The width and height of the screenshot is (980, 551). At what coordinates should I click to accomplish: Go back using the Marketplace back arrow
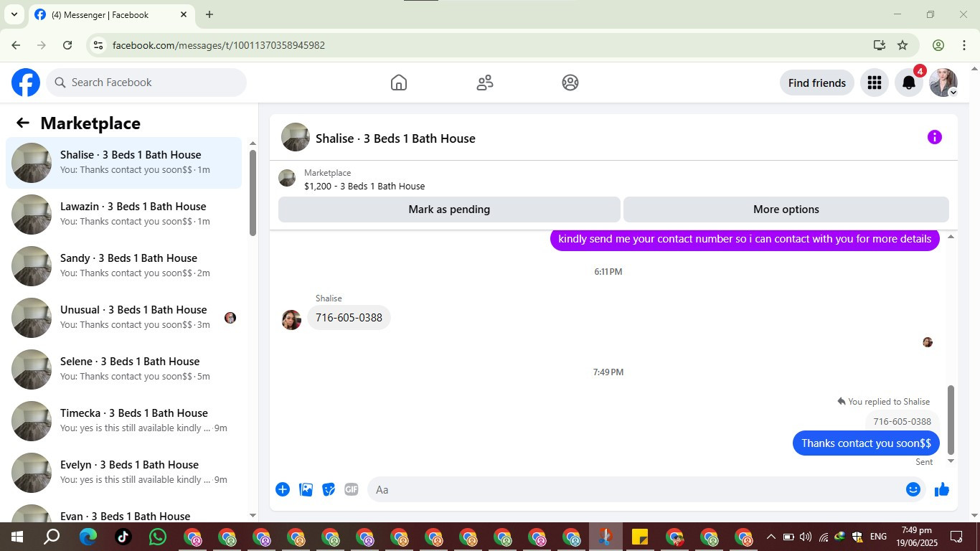coord(23,123)
